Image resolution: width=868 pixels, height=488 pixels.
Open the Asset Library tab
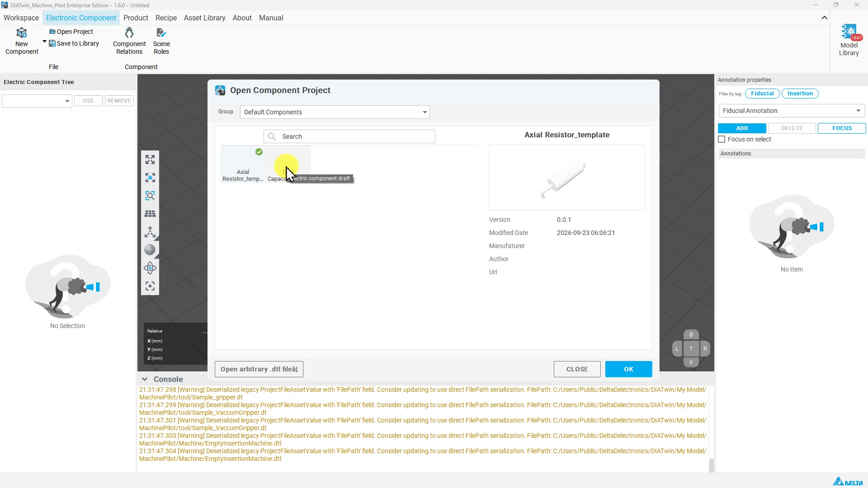click(205, 18)
